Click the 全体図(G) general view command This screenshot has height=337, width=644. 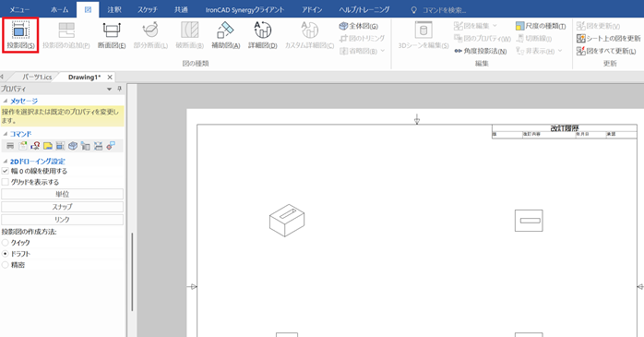pyautogui.click(x=359, y=26)
